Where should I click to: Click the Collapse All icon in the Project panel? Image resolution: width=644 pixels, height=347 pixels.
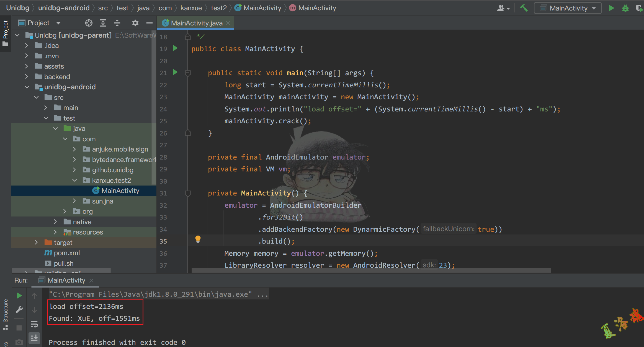click(117, 23)
